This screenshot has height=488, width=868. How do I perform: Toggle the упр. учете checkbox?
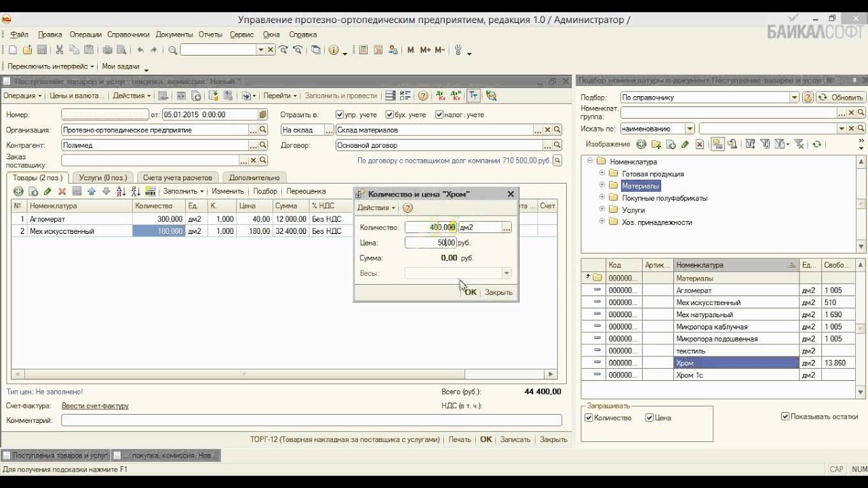tap(340, 115)
